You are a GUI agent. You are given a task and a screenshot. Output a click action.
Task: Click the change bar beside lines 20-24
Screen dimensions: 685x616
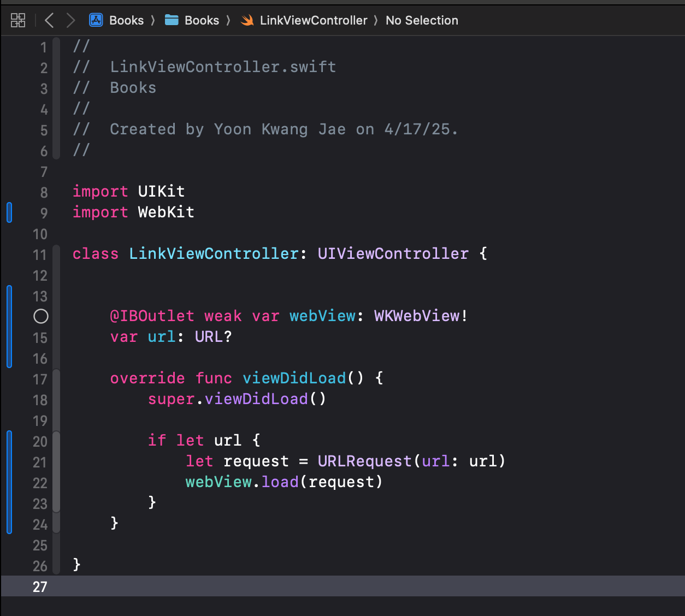click(9, 482)
